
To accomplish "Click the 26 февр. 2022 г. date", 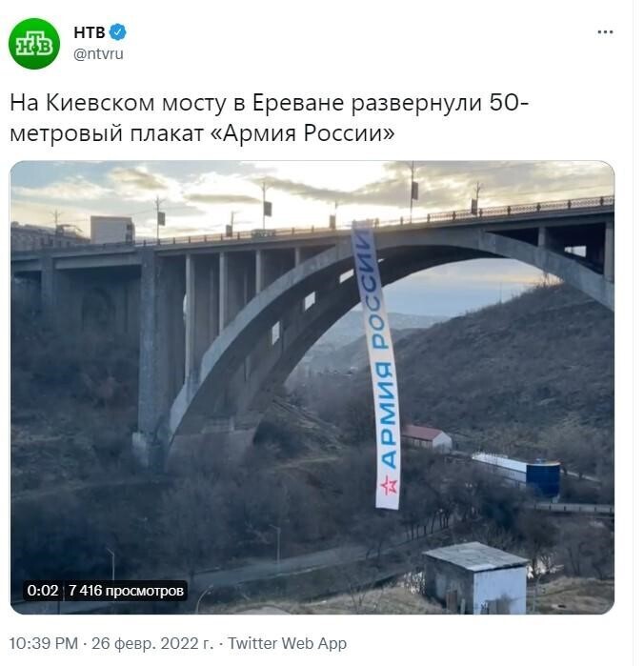I will (x=152, y=643).
